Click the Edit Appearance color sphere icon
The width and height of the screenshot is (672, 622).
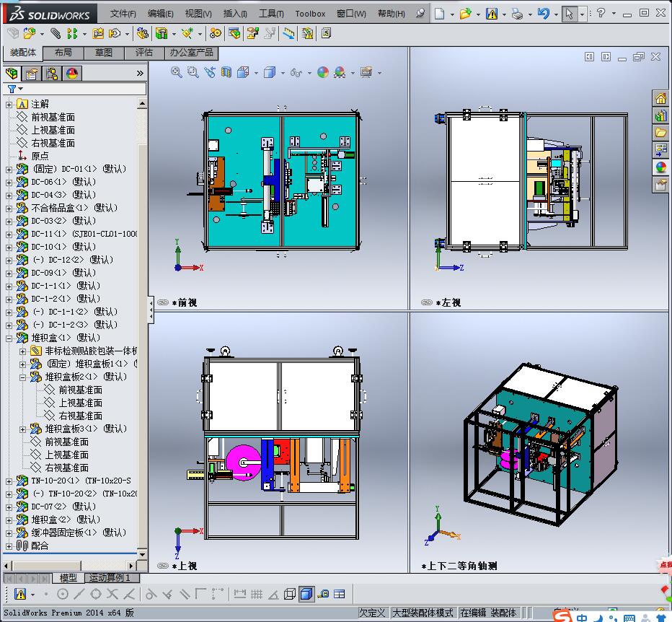click(x=323, y=72)
